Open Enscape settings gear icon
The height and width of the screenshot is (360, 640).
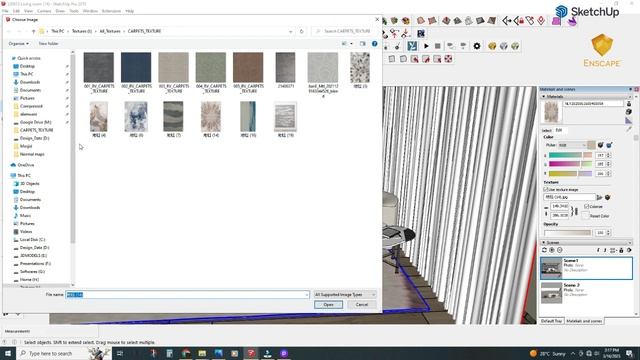pyautogui.click(x=477, y=46)
